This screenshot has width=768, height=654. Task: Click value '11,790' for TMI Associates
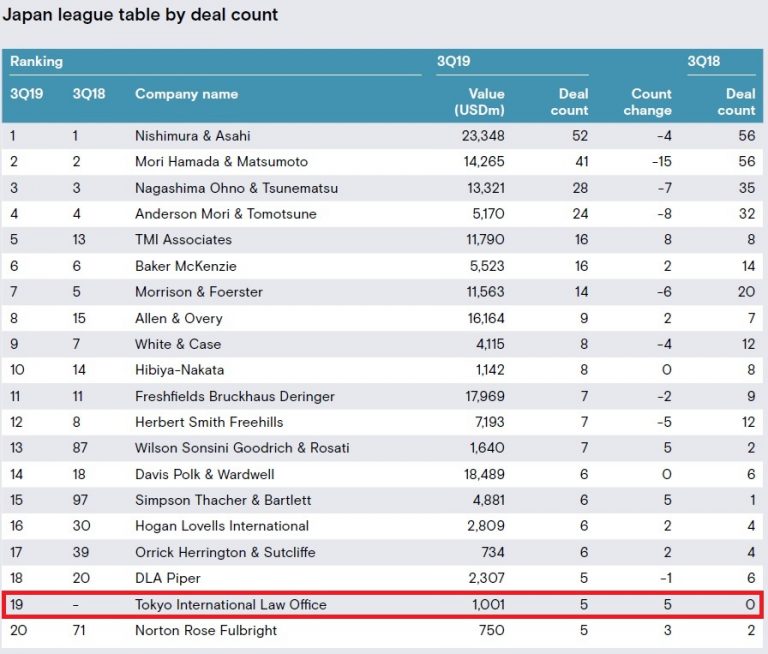[x=485, y=240]
